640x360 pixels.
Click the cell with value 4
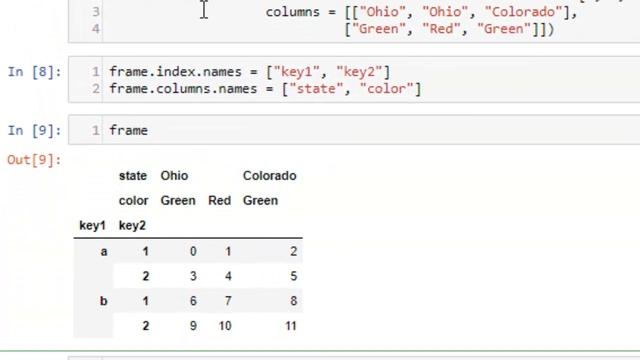[228, 276]
